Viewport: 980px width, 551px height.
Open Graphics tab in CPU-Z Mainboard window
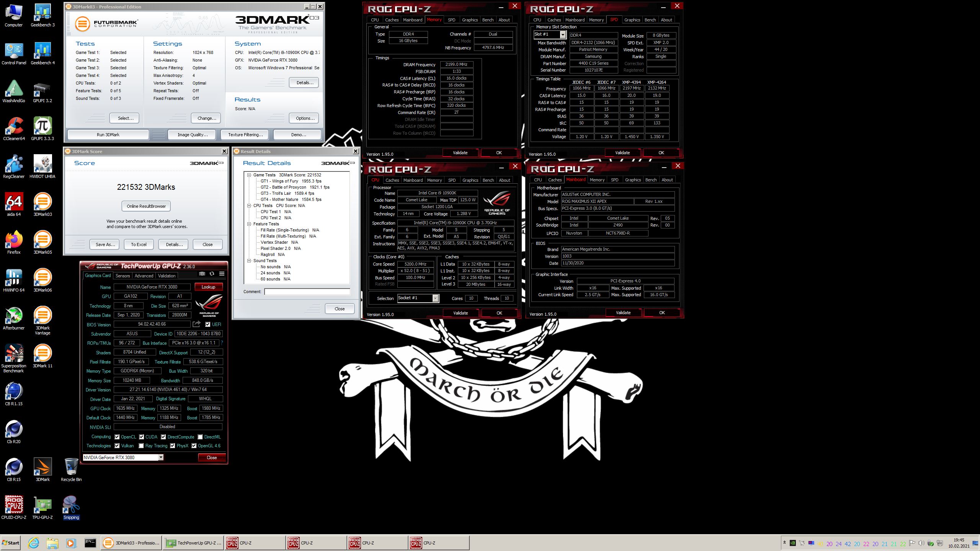coord(633,180)
